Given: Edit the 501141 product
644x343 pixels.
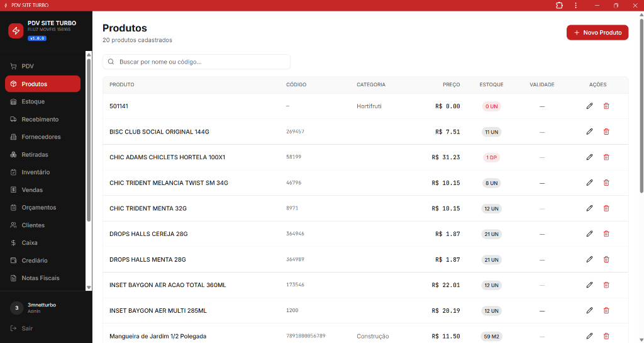Looking at the screenshot, I should pyautogui.click(x=589, y=106).
